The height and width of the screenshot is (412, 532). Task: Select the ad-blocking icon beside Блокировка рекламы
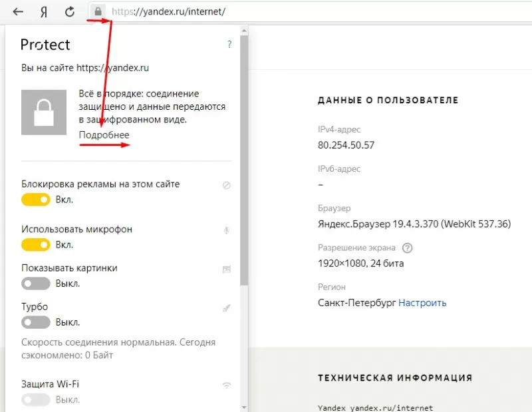(226, 184)
